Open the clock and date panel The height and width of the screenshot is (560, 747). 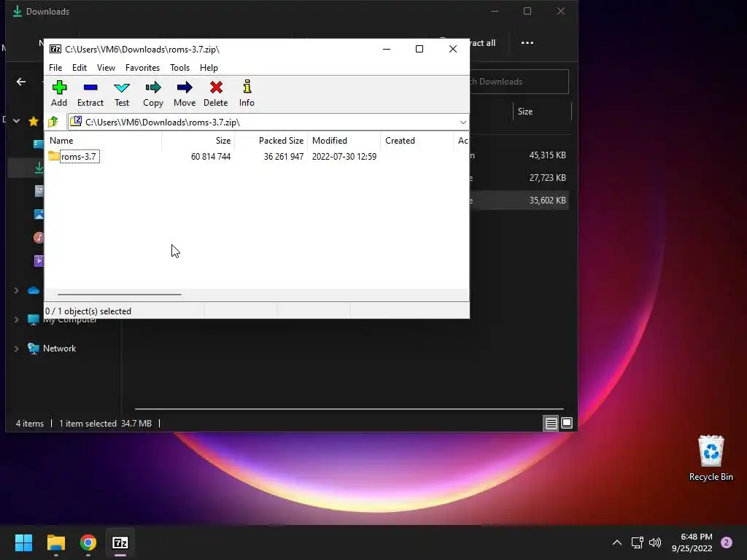[692, 542]
